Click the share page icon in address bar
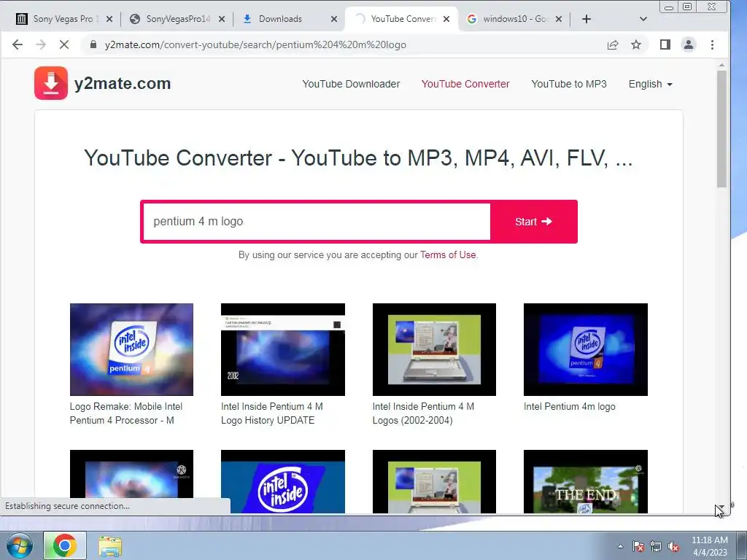Screen dimensions: 747x560 tap(613, 44)
